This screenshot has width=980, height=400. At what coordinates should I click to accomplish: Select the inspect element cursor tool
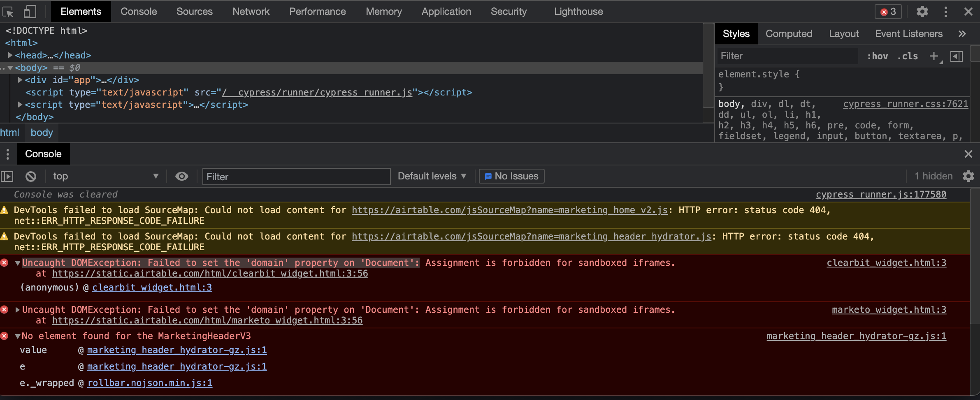click(x=8, y=12)
